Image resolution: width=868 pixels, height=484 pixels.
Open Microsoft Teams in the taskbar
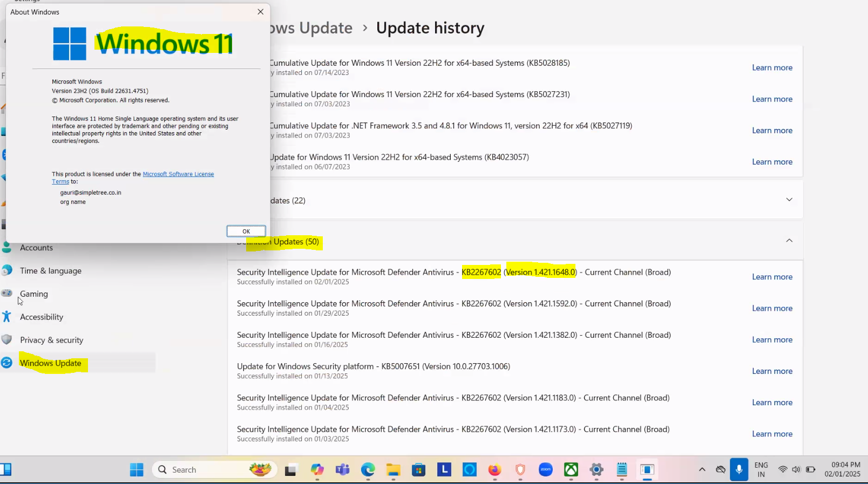coord(342,470)
